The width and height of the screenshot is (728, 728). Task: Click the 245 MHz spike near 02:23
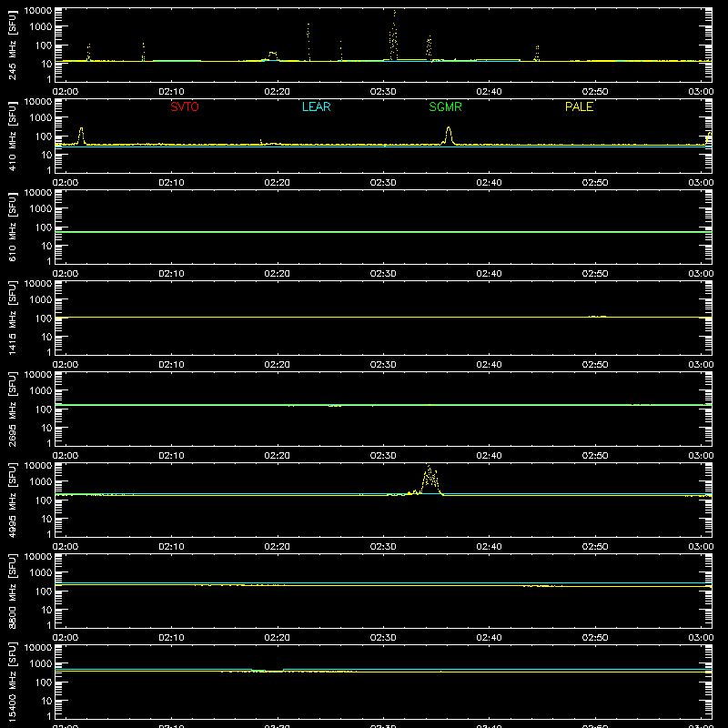pyautogui.click(x=308, y=42)
